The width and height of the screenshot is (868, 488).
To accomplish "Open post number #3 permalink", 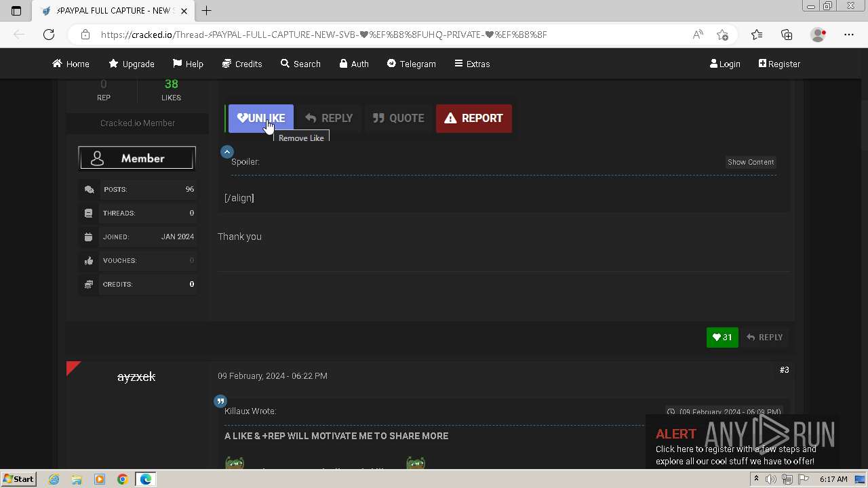I will point(785,370).
